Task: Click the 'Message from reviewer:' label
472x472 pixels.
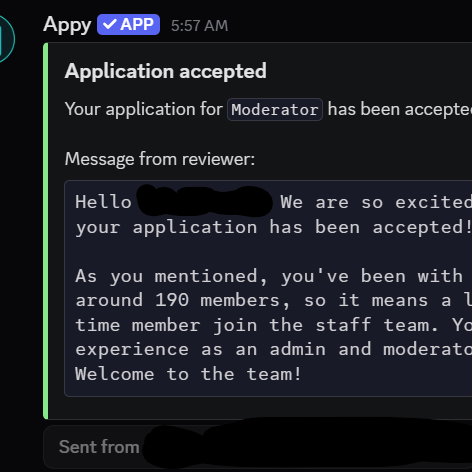Action: click(x=160, y=159)
